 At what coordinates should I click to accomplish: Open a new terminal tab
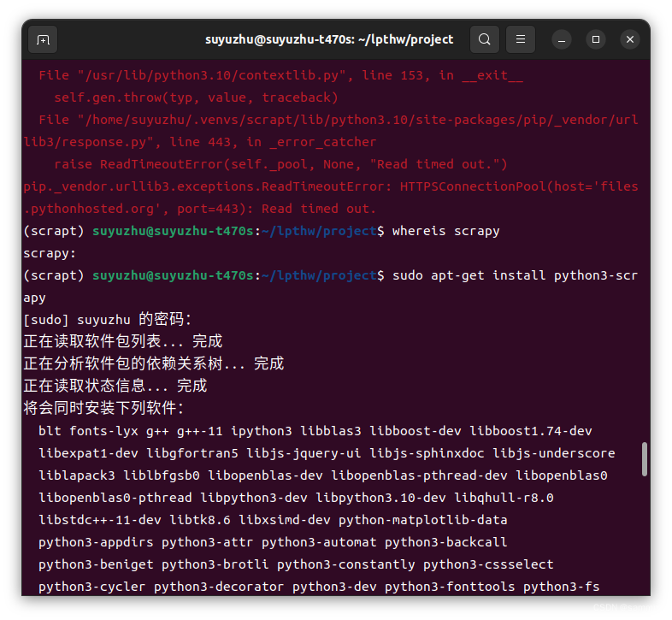[43, 40]
